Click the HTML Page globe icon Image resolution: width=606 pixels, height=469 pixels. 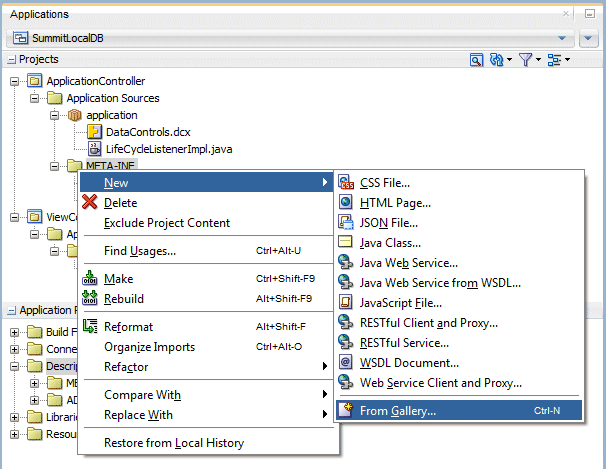(346, 202)
